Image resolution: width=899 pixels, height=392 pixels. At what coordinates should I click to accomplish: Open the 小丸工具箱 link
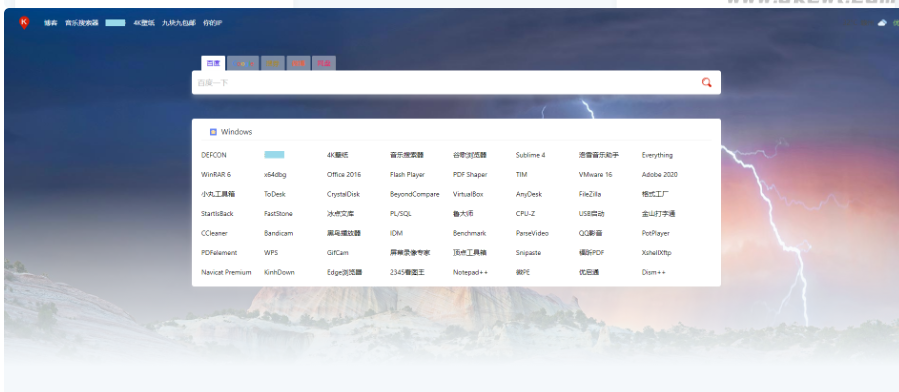pyautogui.click(x=218, y=194)
